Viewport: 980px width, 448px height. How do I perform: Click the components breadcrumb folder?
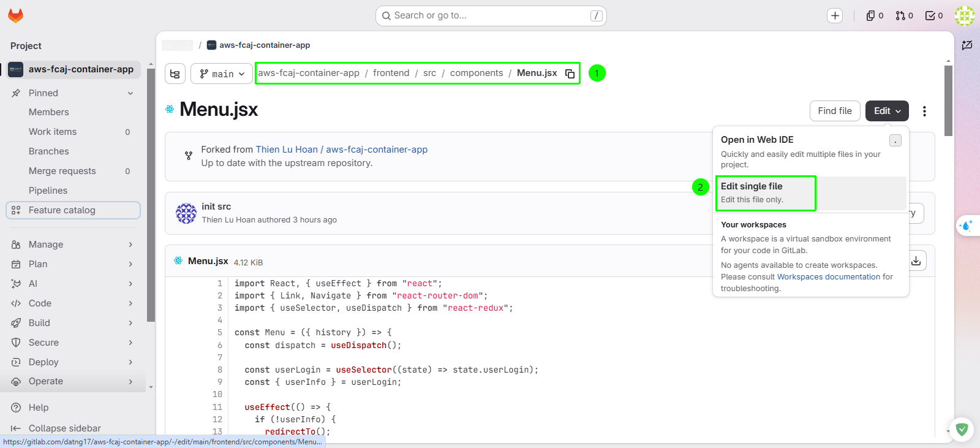tap(477, 73)
